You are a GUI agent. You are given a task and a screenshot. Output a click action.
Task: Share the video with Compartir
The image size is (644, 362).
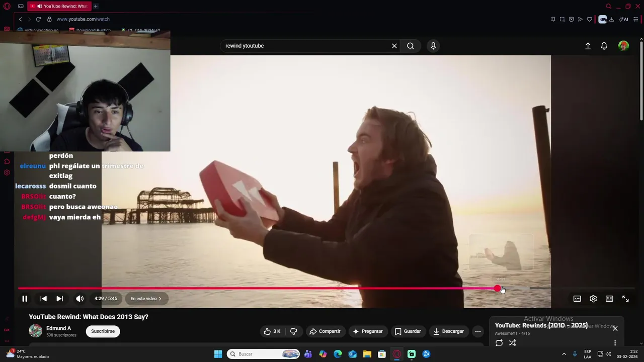pos(325,331)
